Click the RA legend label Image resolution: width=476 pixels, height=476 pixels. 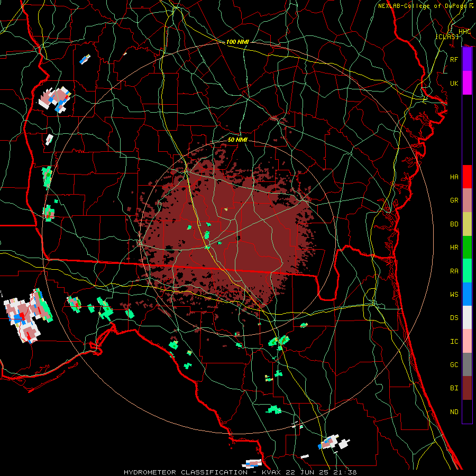454,271
